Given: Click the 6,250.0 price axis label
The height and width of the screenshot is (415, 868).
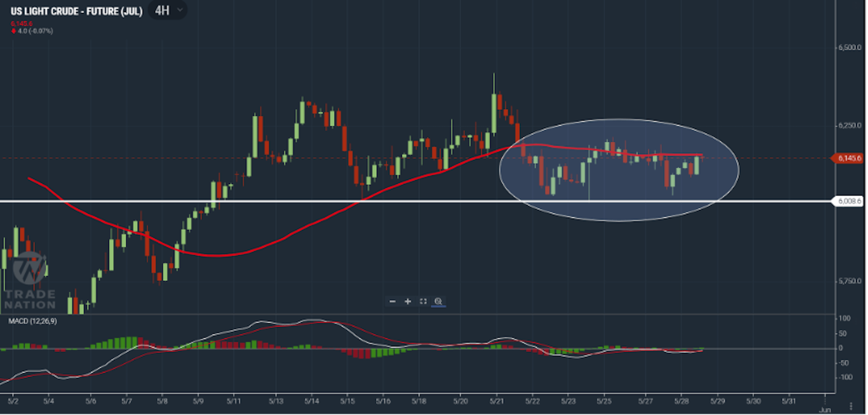Looking at the screenshot, I should (x=849, y=126).
